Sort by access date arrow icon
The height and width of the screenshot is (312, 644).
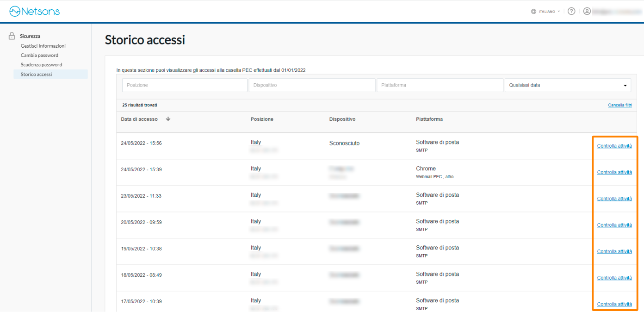[x=168, y=119]
